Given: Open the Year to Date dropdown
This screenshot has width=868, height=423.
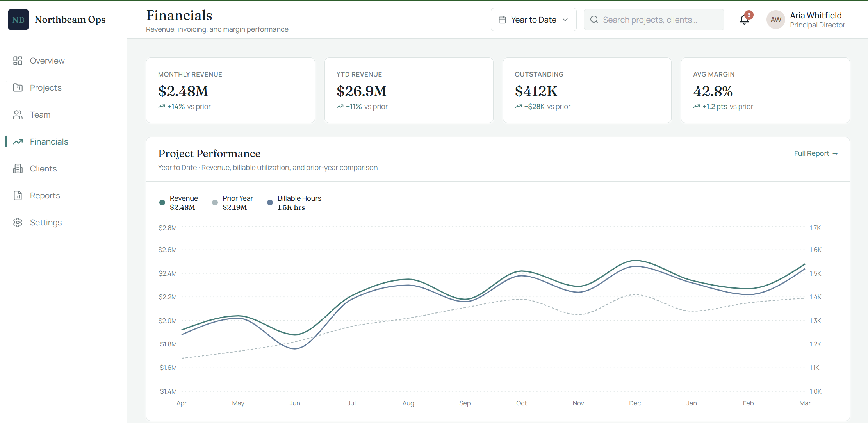Looking at the screenshot, I should point(533,20).
